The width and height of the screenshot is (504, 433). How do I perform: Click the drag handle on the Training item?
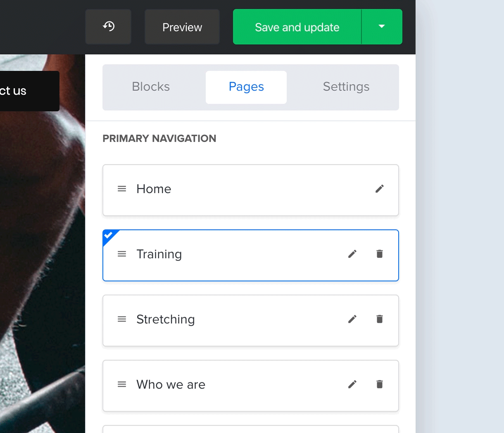[x=122, y=254]
